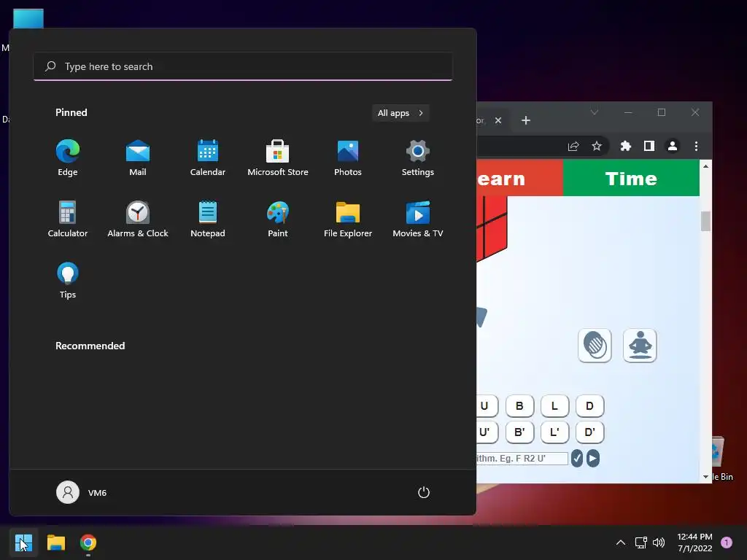Screen dimensions: 747x560
Task: Show hidden system tray icons
Action: tap(621, 542)
